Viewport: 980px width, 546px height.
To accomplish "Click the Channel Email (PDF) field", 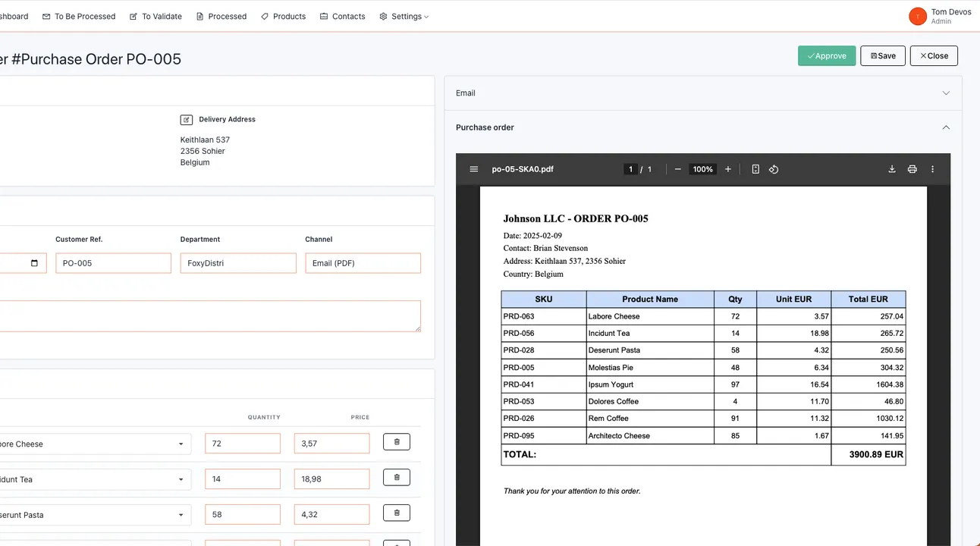I will click(x=363, y=263).
